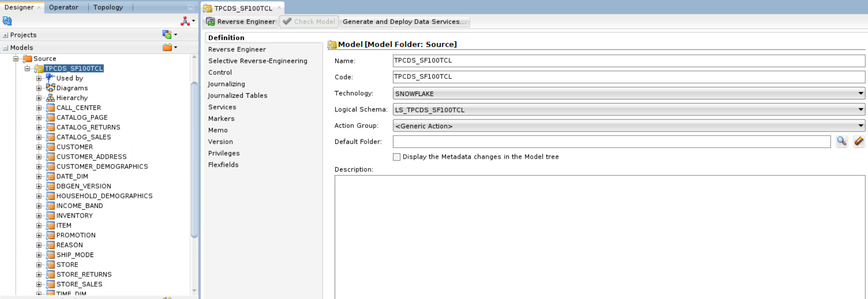Collapse the Models accordion section
Viewport: 868px width, 299px height.
click(6, 48)
